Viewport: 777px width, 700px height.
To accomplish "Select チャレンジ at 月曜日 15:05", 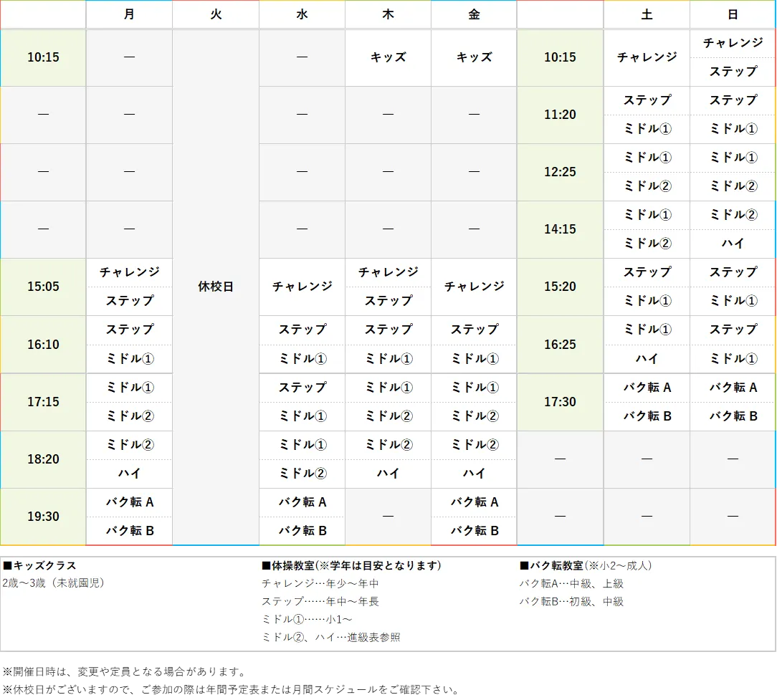I will coord(129,272).
